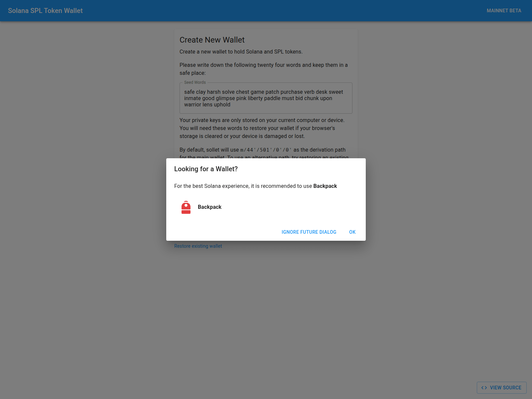532x399 pixels.
Task: Click the 'Your private keys' paragraph
Action: point(262,128)
